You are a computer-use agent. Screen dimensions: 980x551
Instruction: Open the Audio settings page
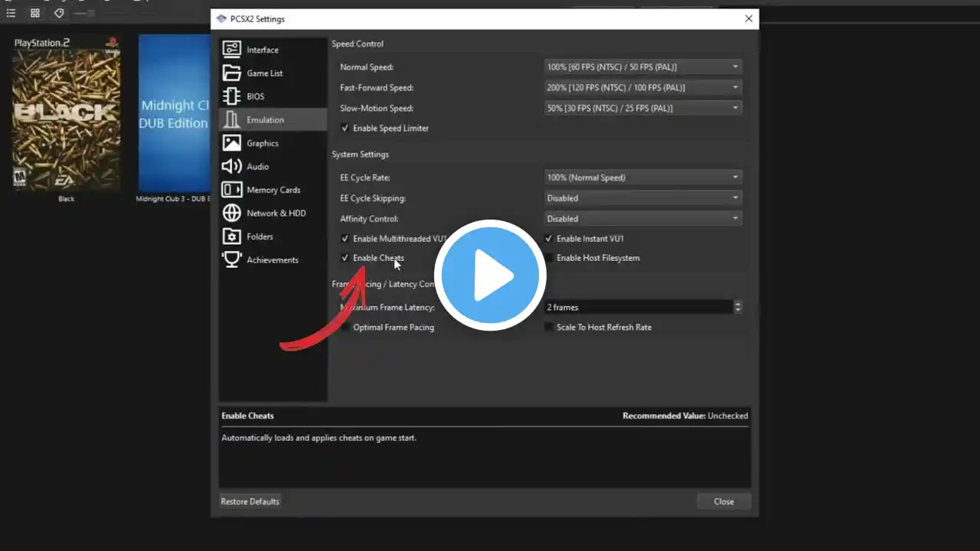(273, 167)
